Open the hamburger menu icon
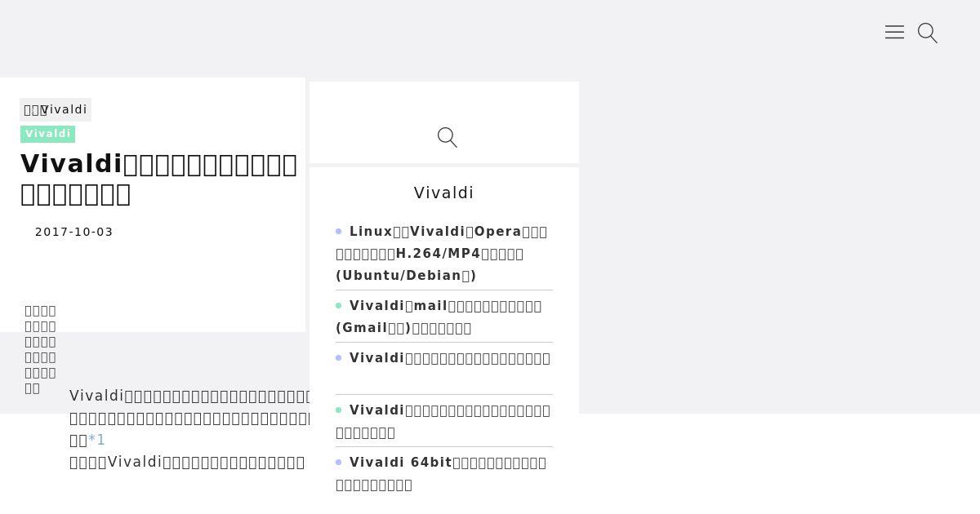The height and width of the screenshot is (514, 980). (x=894, y=33)
